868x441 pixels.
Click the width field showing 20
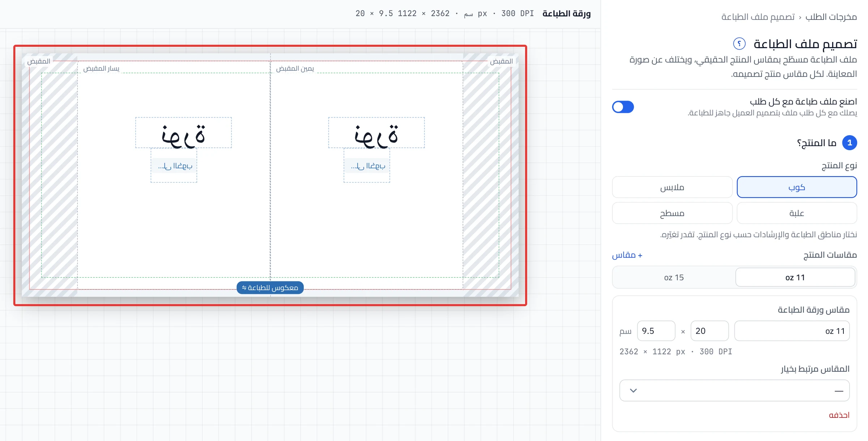(x=710, y=331)
